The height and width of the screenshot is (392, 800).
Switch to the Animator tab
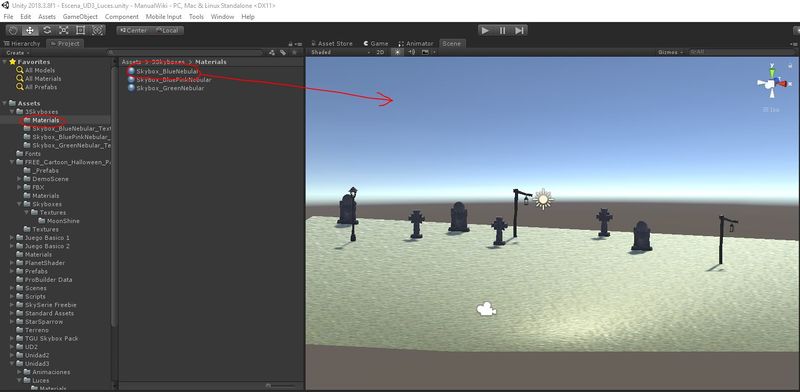(416, 44)
